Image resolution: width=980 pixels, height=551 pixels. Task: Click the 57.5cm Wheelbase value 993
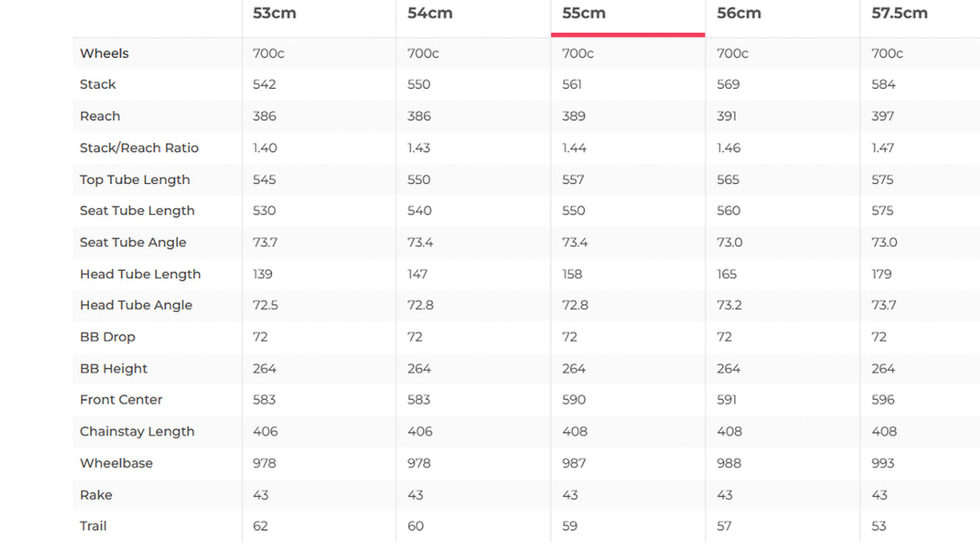(x=884, y=463)
